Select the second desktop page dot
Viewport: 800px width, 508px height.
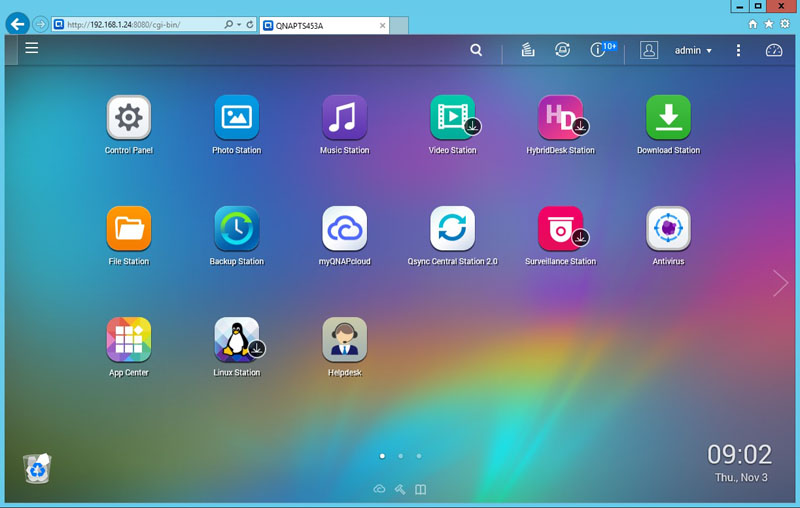point(400,456)
